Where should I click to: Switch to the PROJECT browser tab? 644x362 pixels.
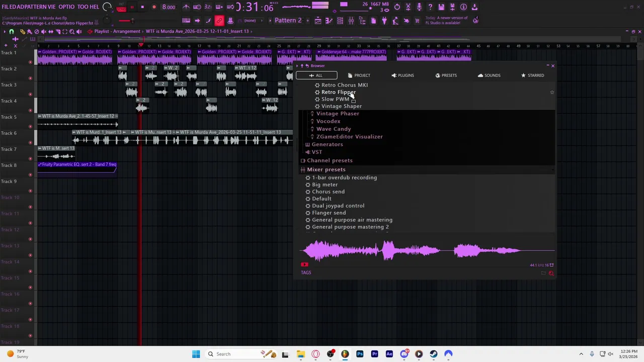359,75
